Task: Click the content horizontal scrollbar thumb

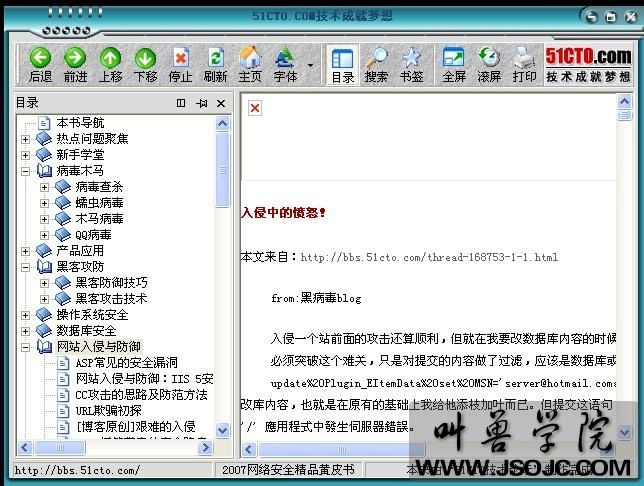Action: 342,449
